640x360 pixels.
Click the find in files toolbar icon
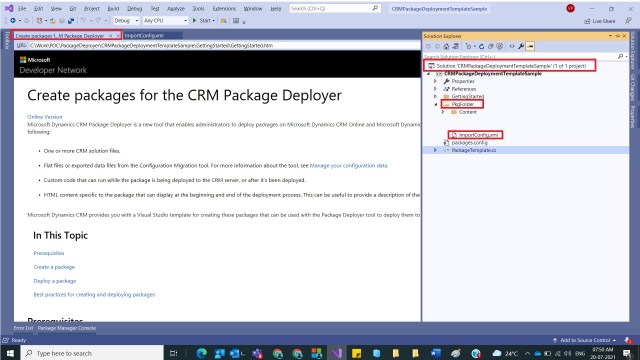(x=224, y=20)
